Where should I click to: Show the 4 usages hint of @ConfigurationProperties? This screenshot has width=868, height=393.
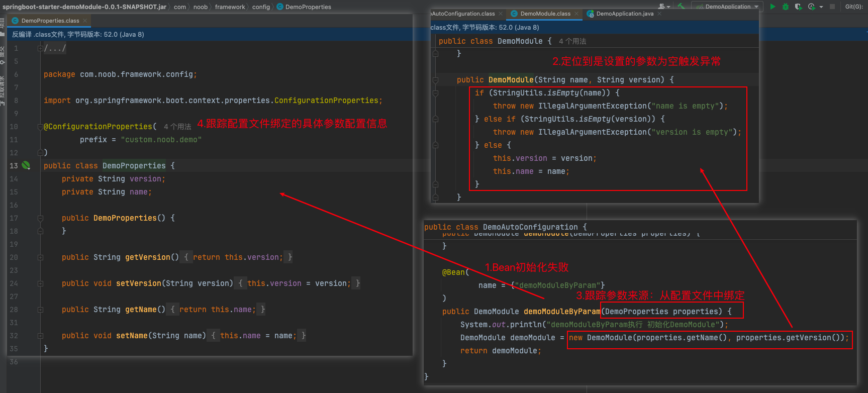pyautogui.click(x=177, y=127)
